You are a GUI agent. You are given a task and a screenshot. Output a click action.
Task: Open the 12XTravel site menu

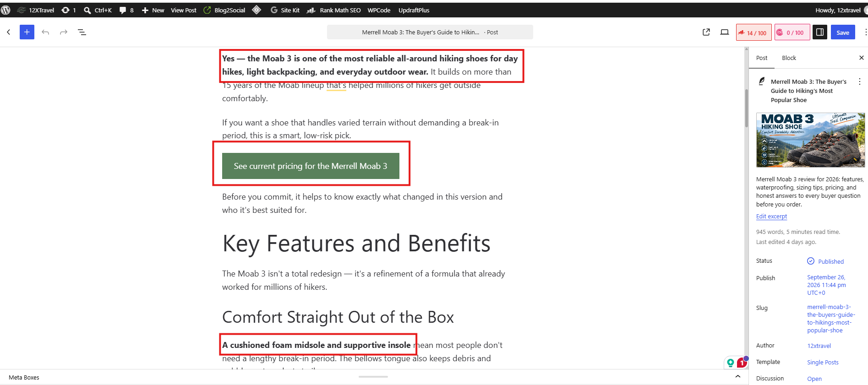tap(36, 10)
